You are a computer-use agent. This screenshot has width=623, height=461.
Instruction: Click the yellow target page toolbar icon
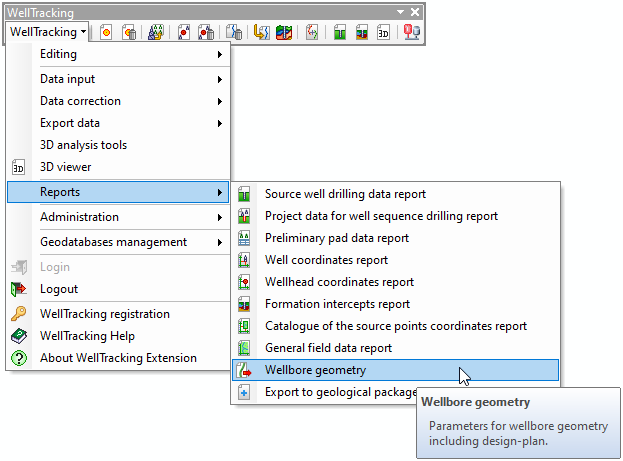click(x=106, y=32)
